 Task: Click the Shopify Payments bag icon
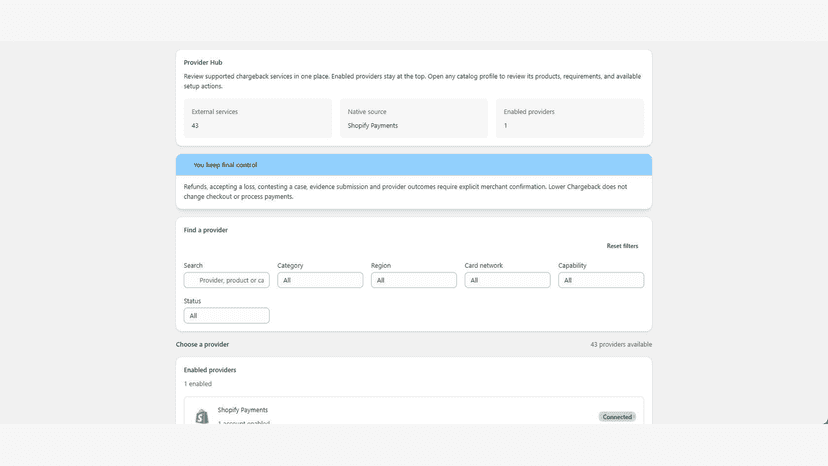(x=202, y=416)
